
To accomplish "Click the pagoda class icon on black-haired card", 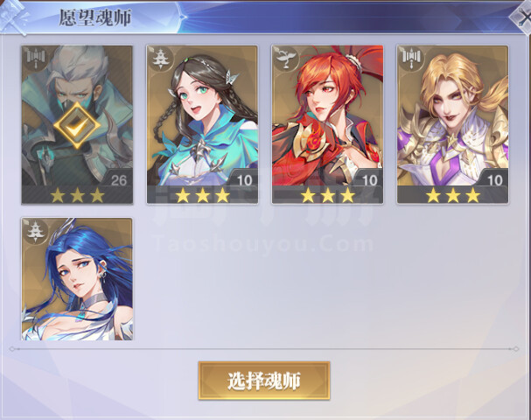I will click(159, 58).
